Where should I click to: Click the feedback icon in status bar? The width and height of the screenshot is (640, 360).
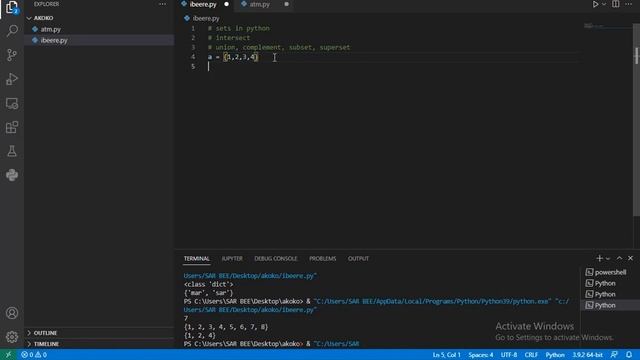pyautogui.click(x=614, y=355)
